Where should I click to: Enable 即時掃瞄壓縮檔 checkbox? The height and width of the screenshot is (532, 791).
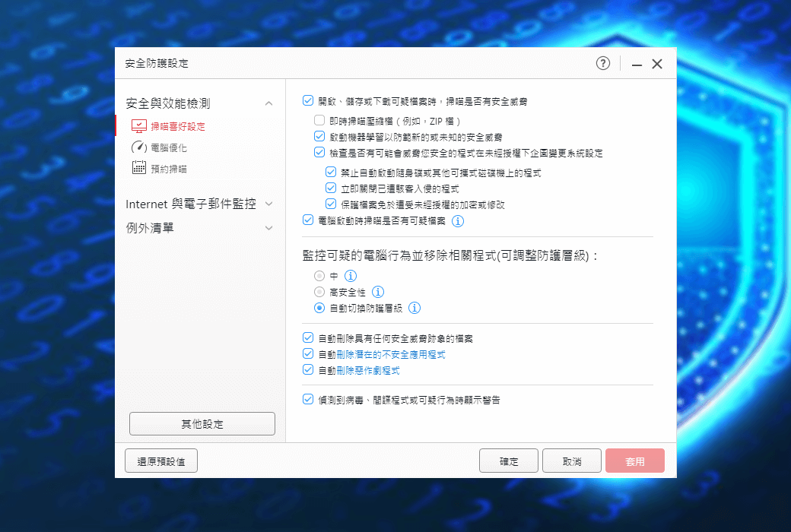click(x=319, y=120)
